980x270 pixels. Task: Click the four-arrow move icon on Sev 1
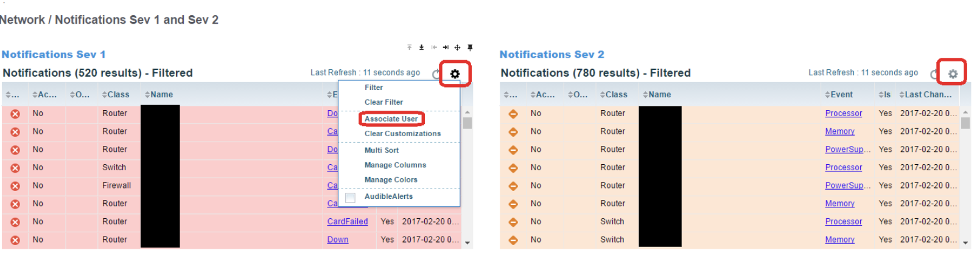click(x=458, y=47)
